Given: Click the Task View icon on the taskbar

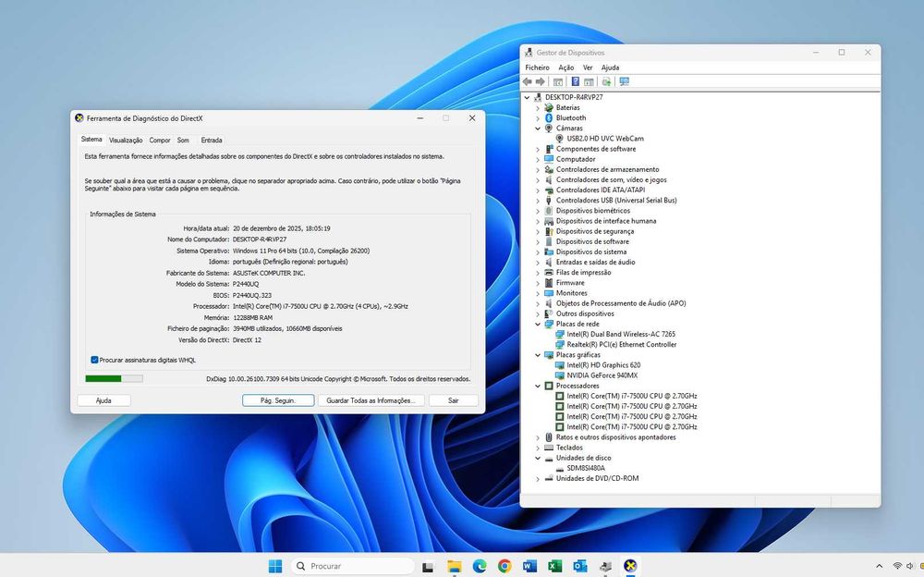Looking at the screenshot, I should point(429,567).
